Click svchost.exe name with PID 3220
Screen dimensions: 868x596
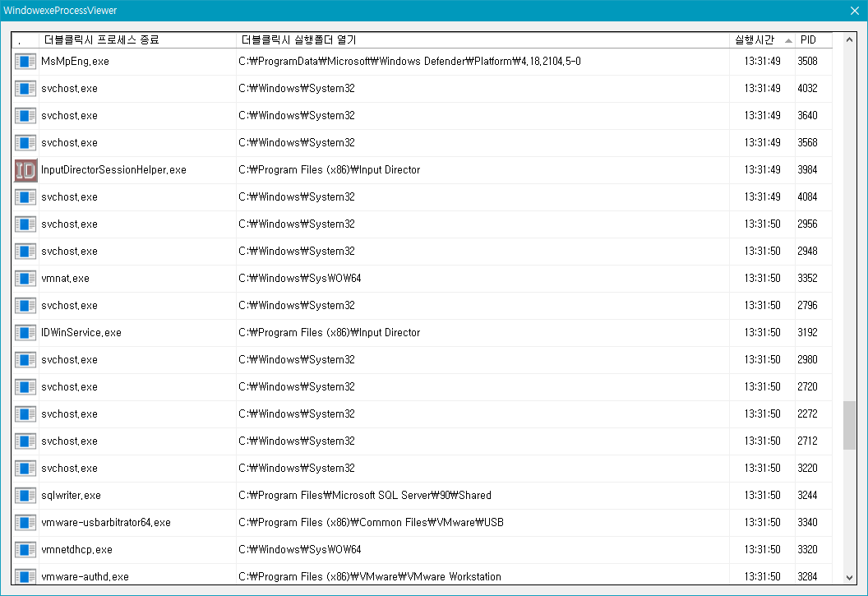(x=69, y=468)
